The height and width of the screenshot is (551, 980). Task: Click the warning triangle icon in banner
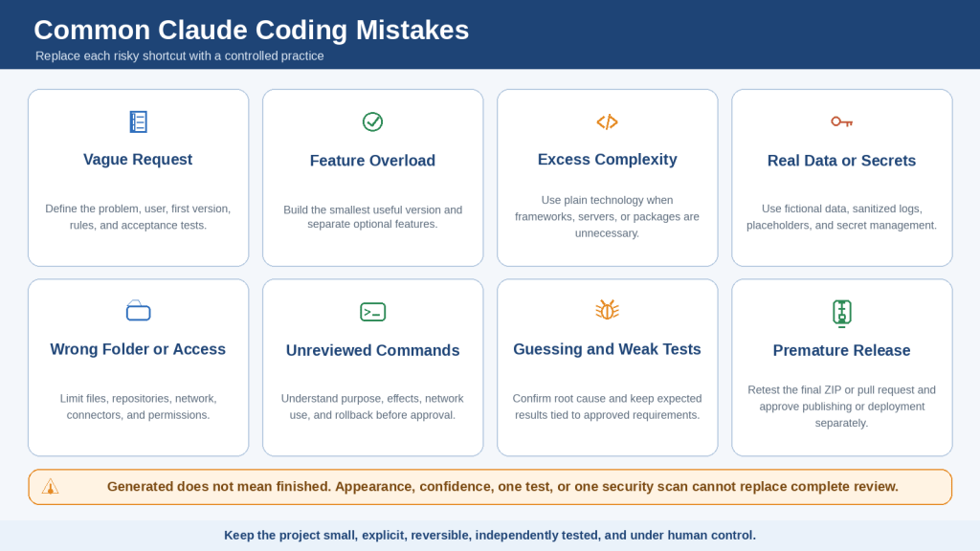(50, 487)
